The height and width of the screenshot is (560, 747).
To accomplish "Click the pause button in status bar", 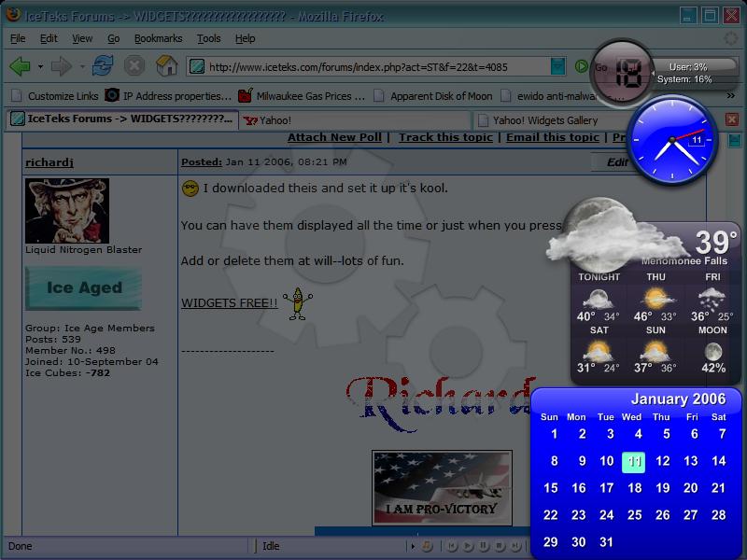I will point(484,546).
